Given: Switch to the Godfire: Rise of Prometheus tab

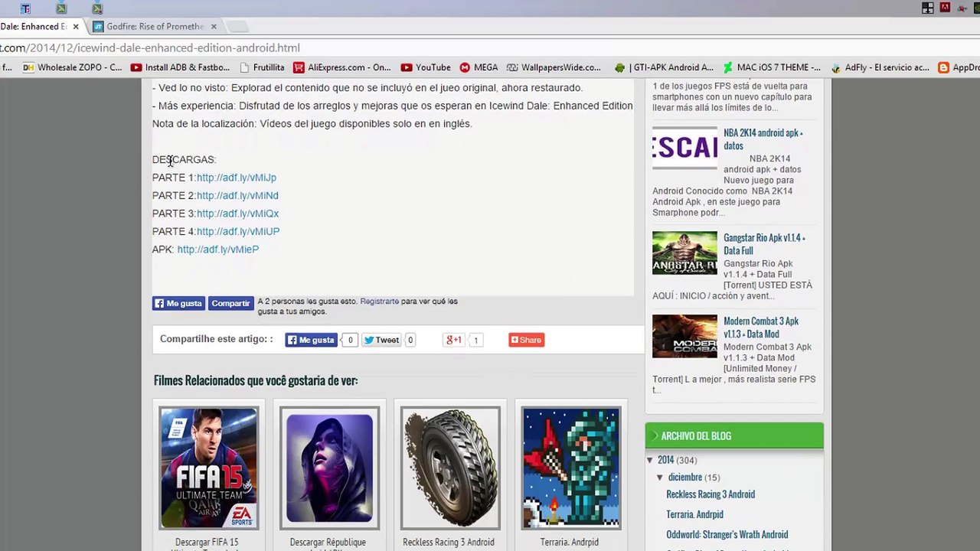Looking at the screenshot, I should [155, 27].
